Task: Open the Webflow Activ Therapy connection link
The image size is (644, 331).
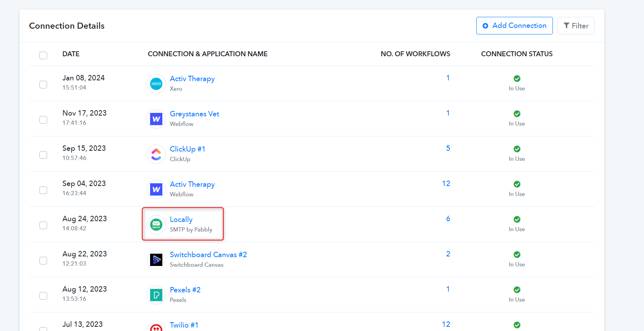Action: click(192, 184)
